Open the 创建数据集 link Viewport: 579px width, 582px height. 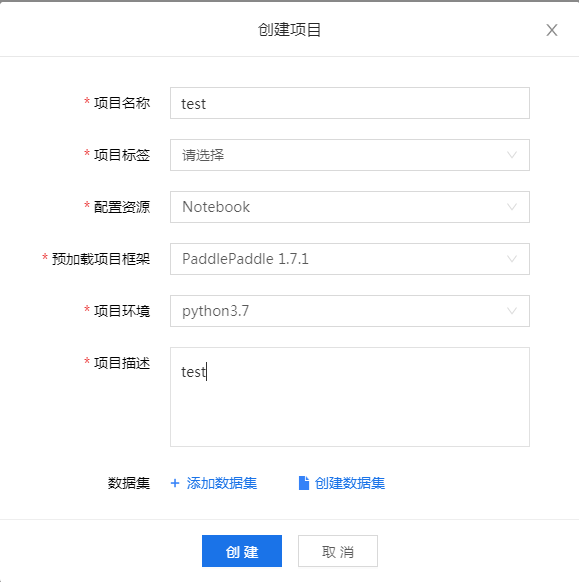(350, 483)
